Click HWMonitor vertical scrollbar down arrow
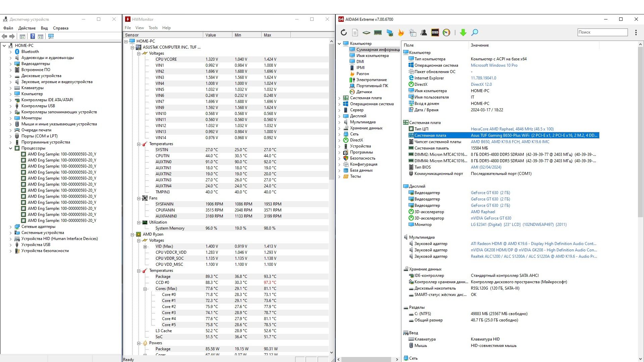The width and height of the screenshot is (644, 362). point(331,352)
